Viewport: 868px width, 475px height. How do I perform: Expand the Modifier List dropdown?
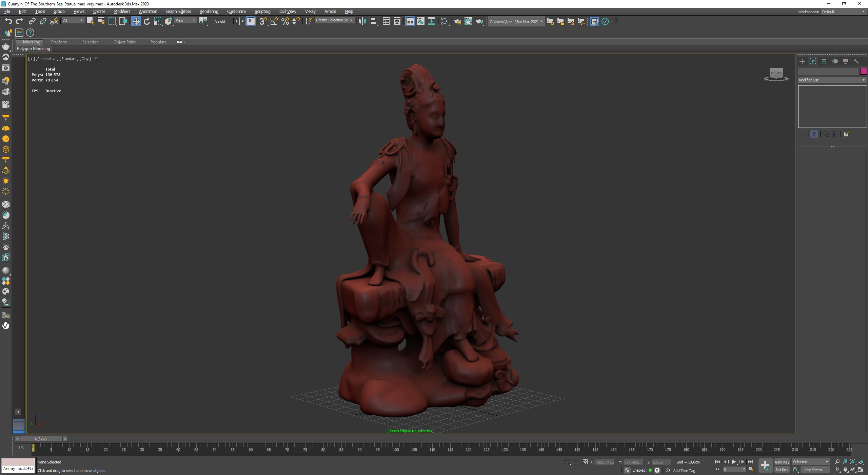click(832, 80)
